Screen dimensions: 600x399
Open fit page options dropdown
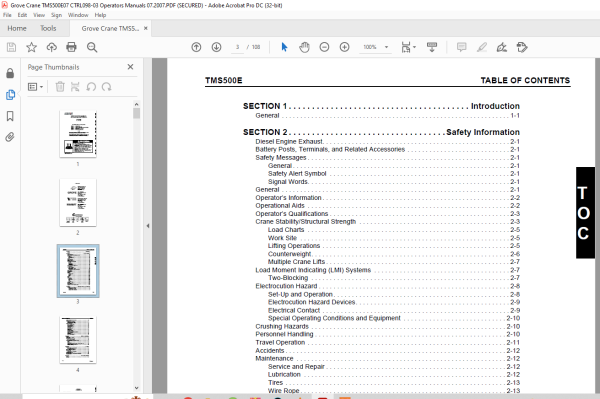coord(408,47)
